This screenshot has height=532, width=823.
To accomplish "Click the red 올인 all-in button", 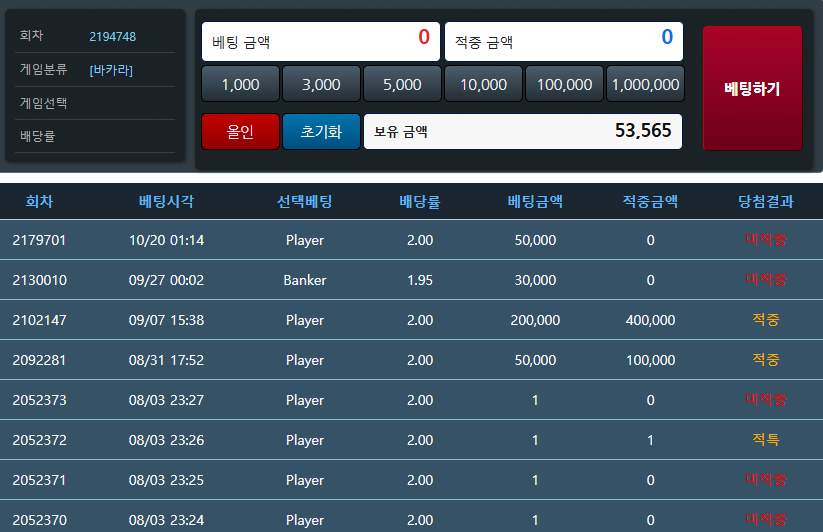I will [x=240, y=131].
